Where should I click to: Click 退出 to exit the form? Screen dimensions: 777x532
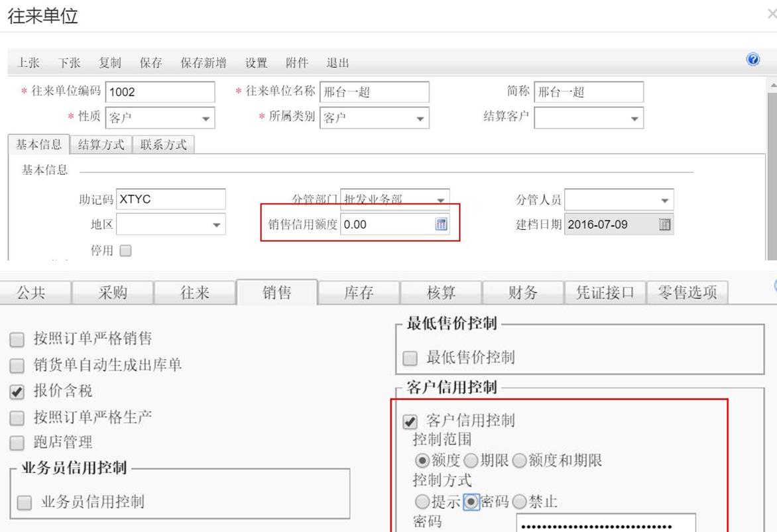pos(337,63)
